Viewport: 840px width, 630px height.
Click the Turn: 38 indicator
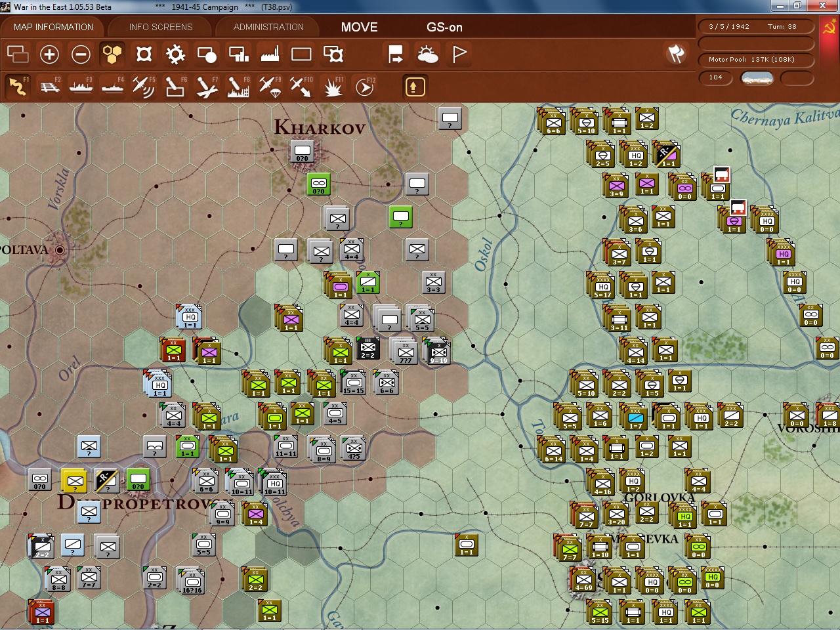tap(782, 27)
